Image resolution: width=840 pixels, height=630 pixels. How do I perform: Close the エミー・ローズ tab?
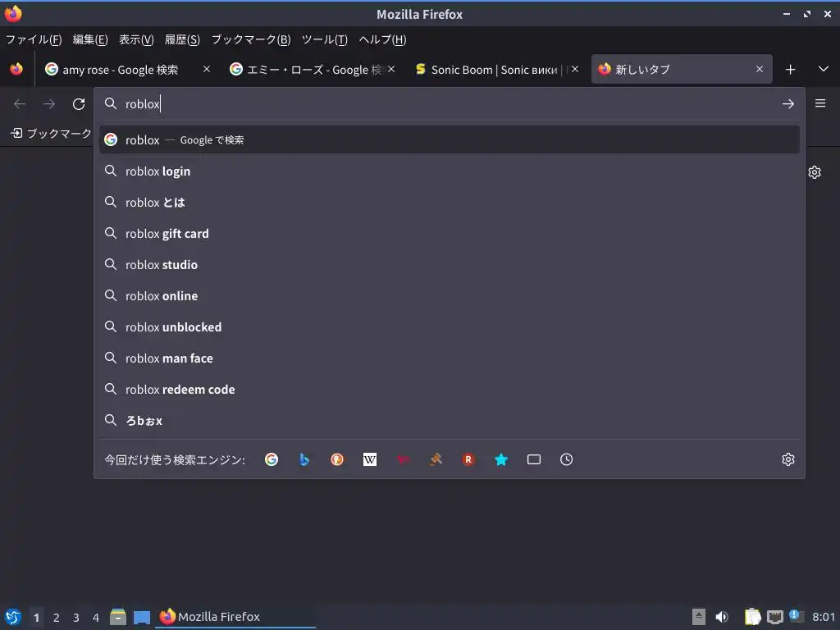click(x=391, y=69)
